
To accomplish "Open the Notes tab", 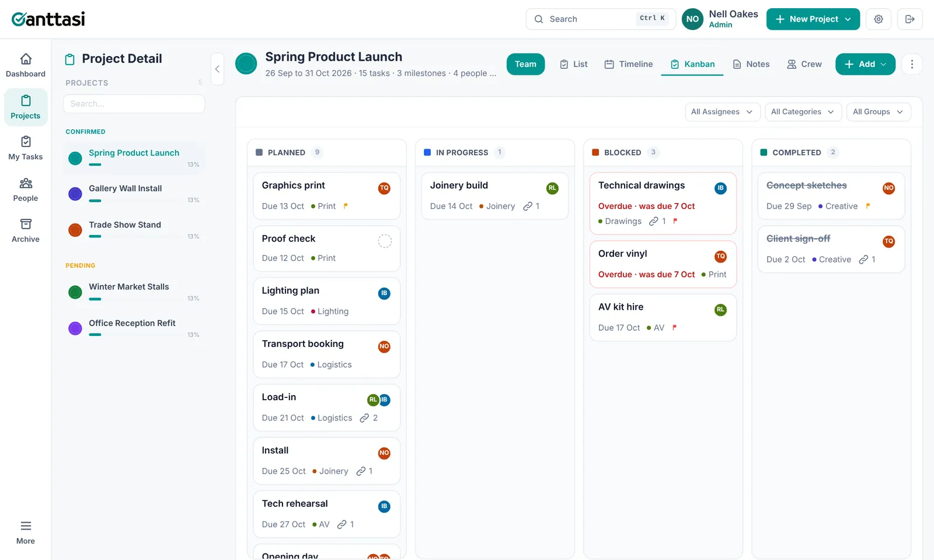I will point(751,64).
